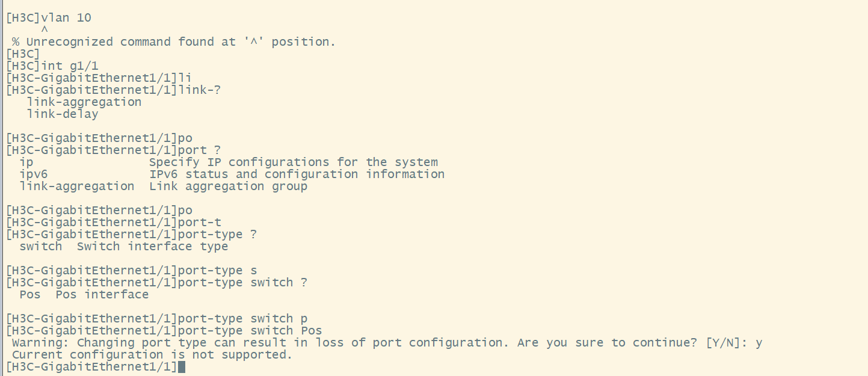Click the 'port-type ?' help query command
The width and height of the screenshot is (868, 376).
tap(218, 235)
